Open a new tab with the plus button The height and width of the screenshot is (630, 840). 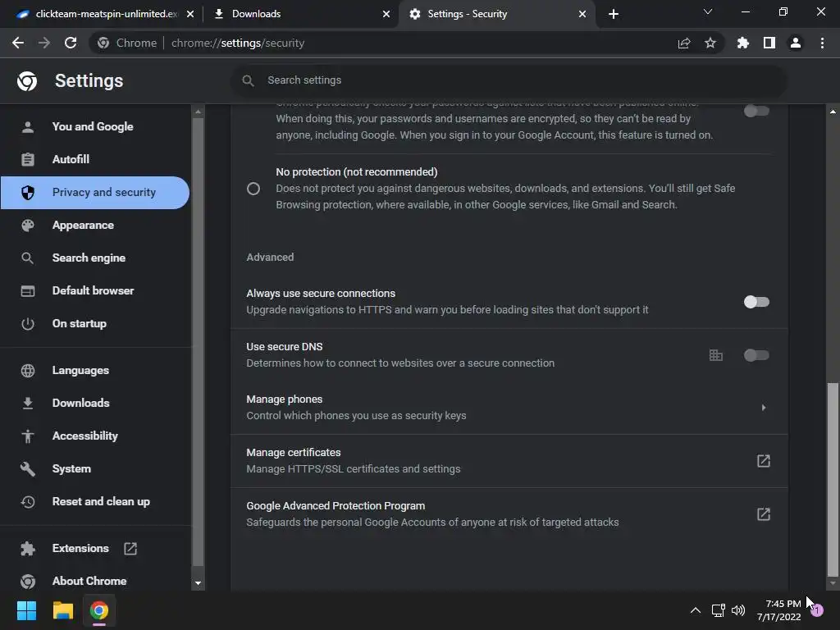tap(614, 14)
